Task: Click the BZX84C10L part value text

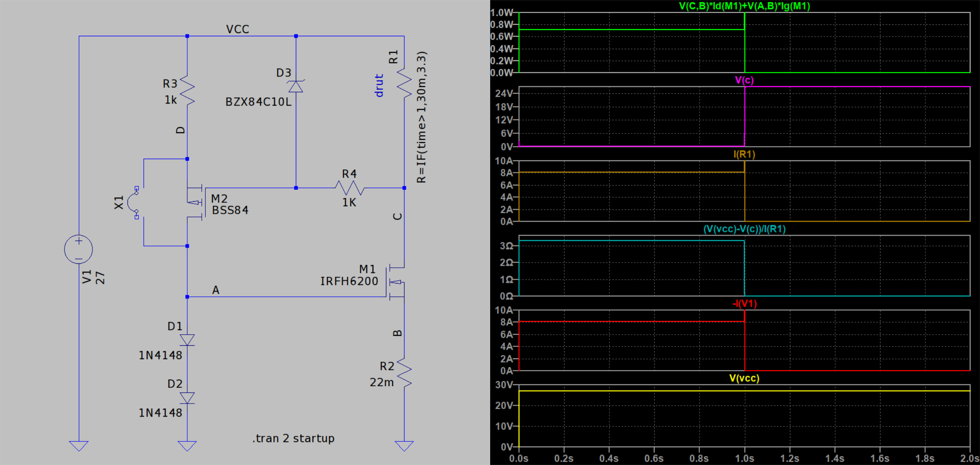Action: [x=258, y=102]
